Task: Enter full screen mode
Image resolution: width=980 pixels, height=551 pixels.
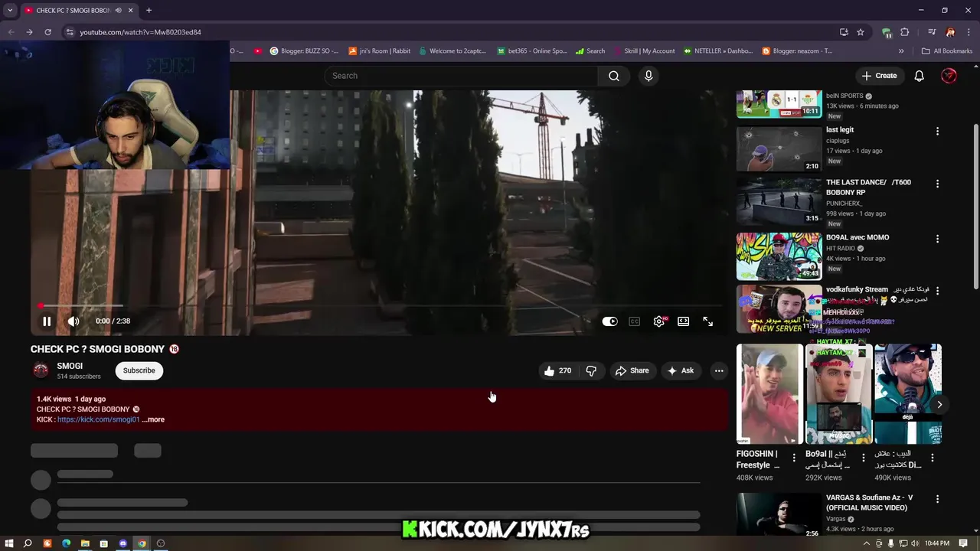Action: pos(707,321)
